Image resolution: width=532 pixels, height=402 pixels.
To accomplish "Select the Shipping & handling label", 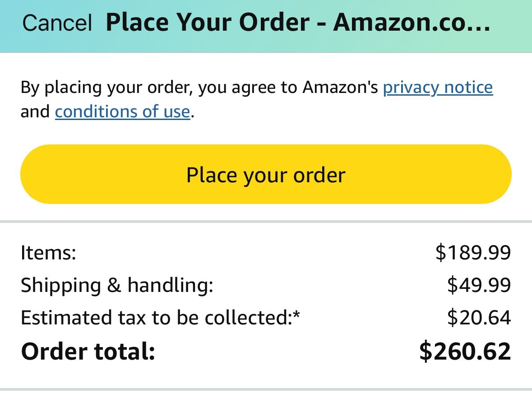I will point(116,285).
